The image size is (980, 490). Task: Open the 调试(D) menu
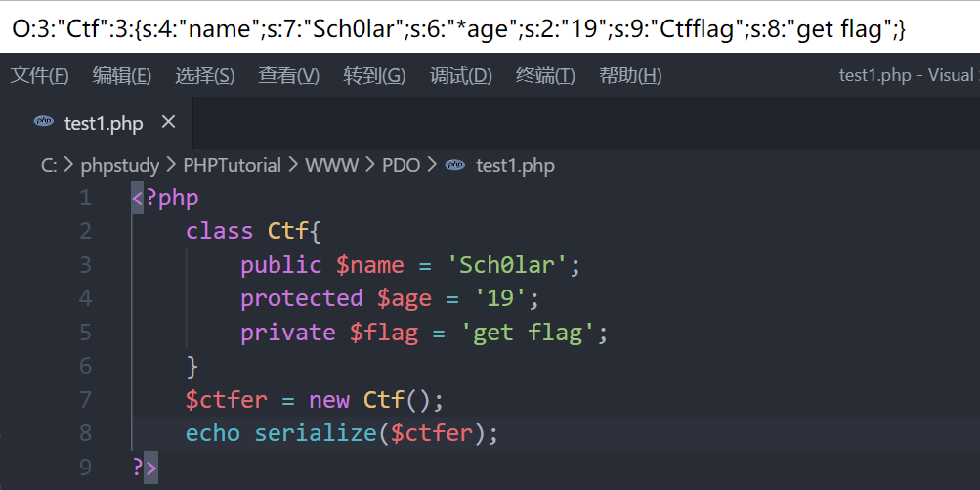point(460,75)
